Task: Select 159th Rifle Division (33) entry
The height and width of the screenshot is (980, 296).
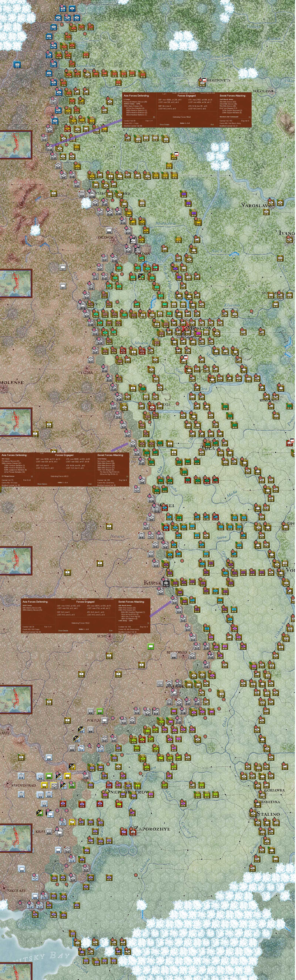Action: pos(127,608)
